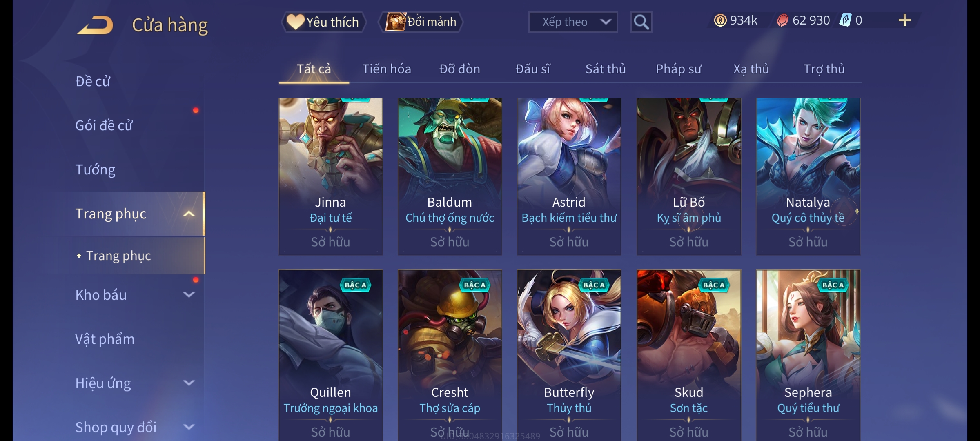Image resolution: width=980 pixels, height=441 pixels.
Task: Tap the back arrow icon
Action: pyautogui.click(x=95, y=25)
